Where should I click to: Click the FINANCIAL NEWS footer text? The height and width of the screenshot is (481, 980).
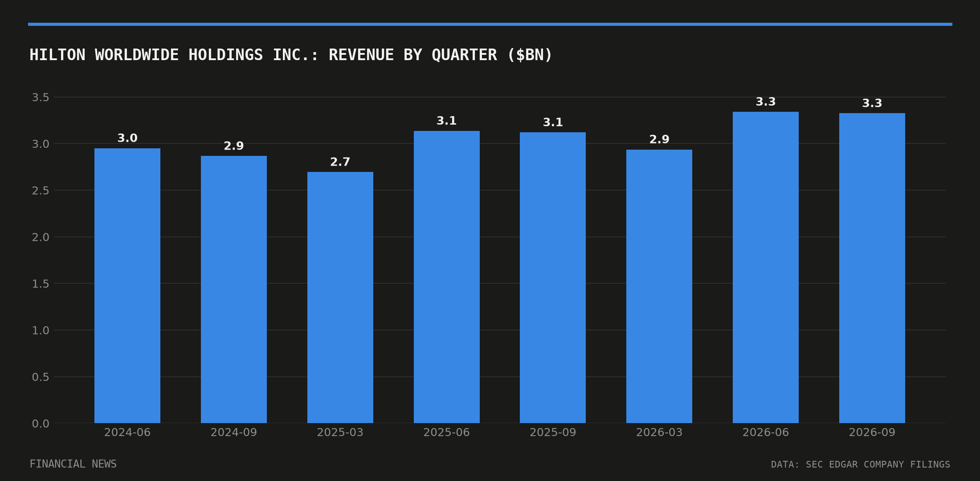click(73, 464)
